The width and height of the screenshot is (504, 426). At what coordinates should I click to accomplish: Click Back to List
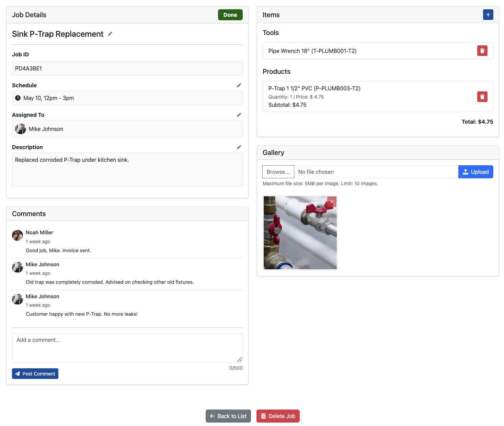pos(228,416)
